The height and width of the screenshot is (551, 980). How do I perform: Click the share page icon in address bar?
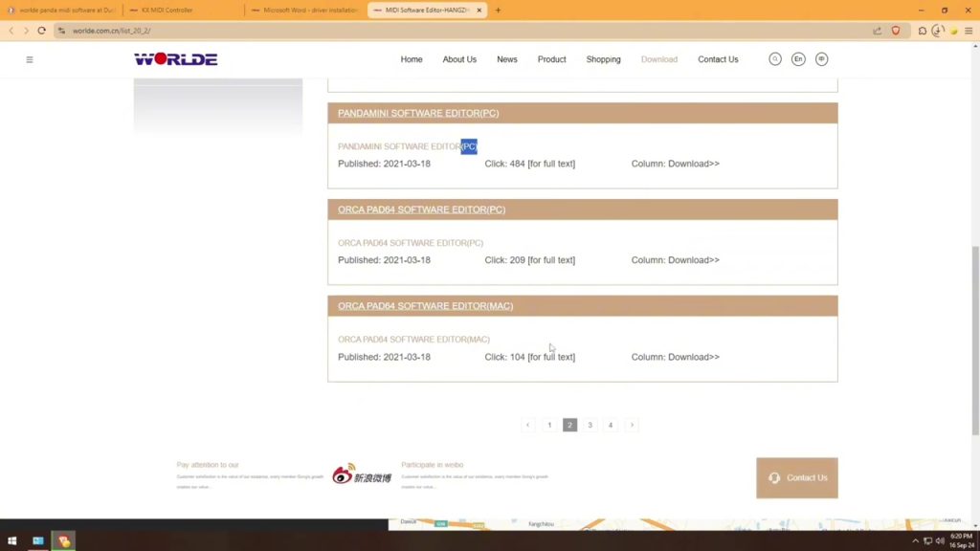[878, 31]
